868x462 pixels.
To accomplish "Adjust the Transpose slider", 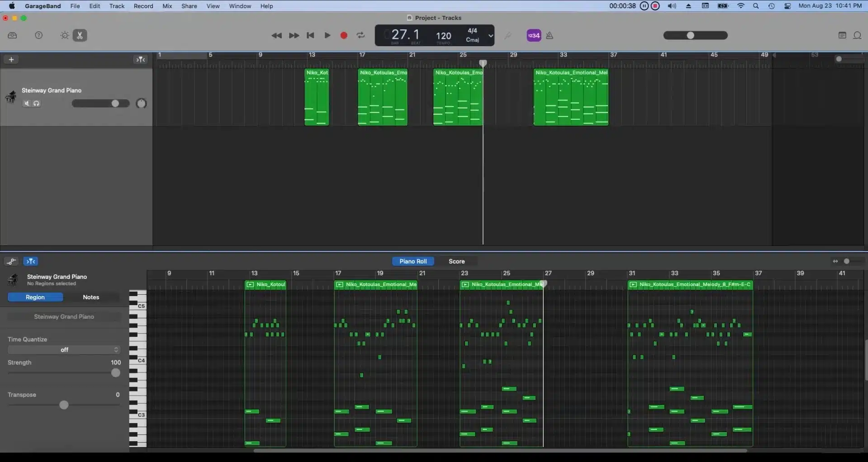I will click(64, 405).
